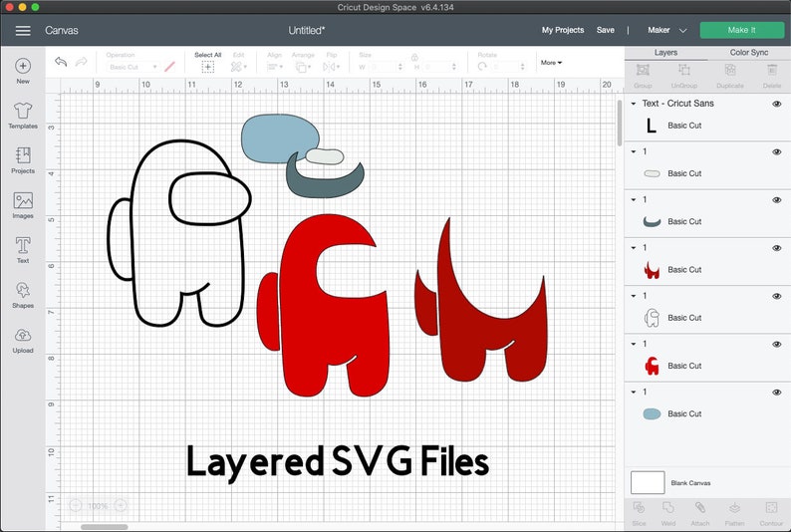This screenshot has width=791, height=532.
Task: Open the Maker machine dropdown
Action: coord(666,30)
